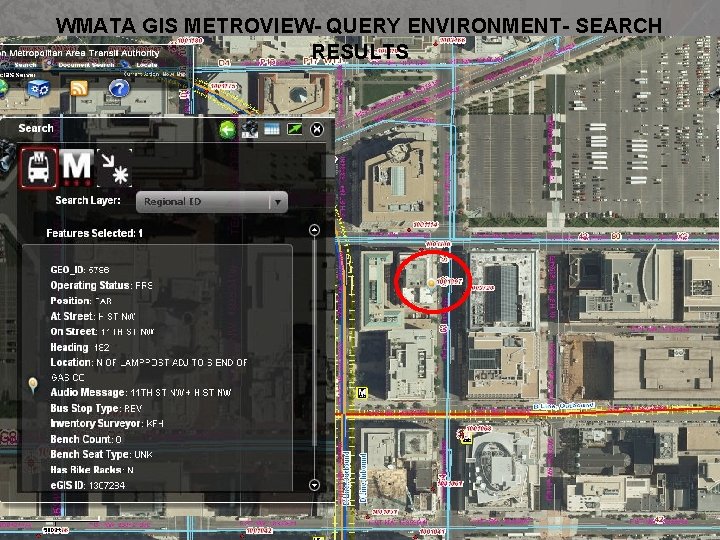Click the Metro station icon on the map
Screen dimensions: 720x540
click(362, 393)
